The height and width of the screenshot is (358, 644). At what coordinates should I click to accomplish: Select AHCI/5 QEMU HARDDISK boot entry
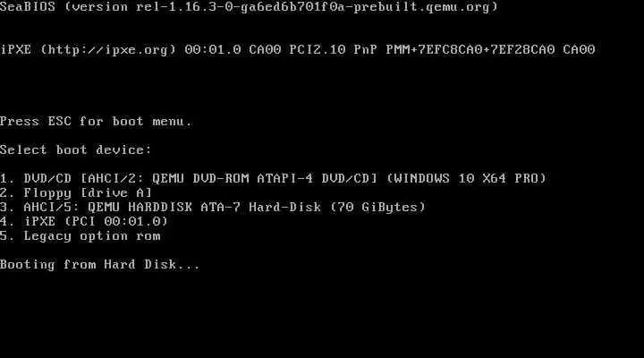pos(213,207)
